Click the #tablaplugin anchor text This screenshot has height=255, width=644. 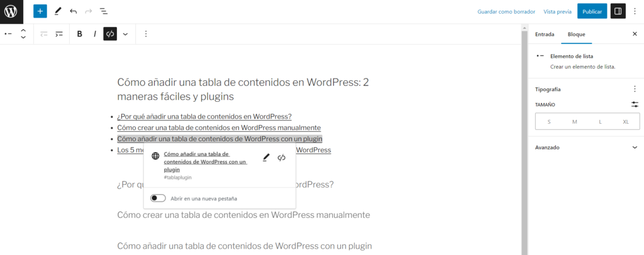tap(178, 178)
